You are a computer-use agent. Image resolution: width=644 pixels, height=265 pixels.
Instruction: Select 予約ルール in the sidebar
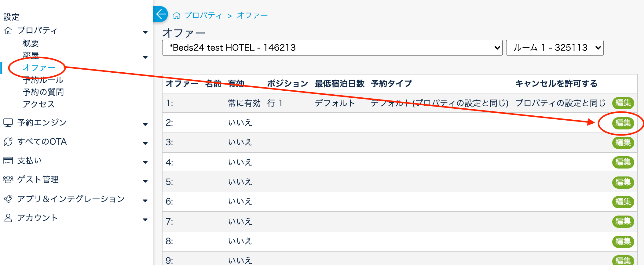(x=43, y=80)
